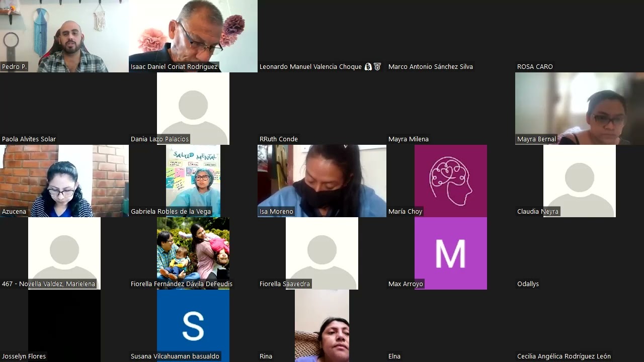Click the name 'Isaac Daniel Coriat Rodriguez'
Image resolution: width=644 pixels, height=362 pixels.
[x=174, y=66]
